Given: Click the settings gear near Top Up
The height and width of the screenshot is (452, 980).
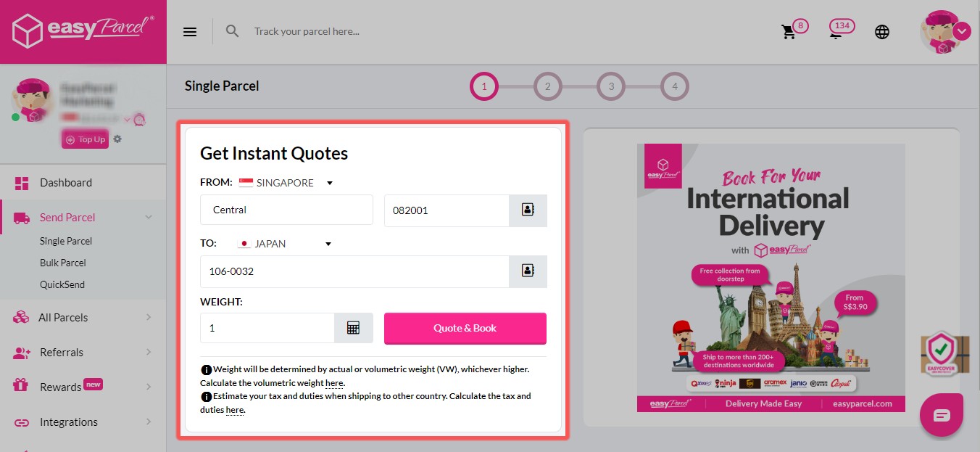Looking at the screenshot, I should pos(117,139).
